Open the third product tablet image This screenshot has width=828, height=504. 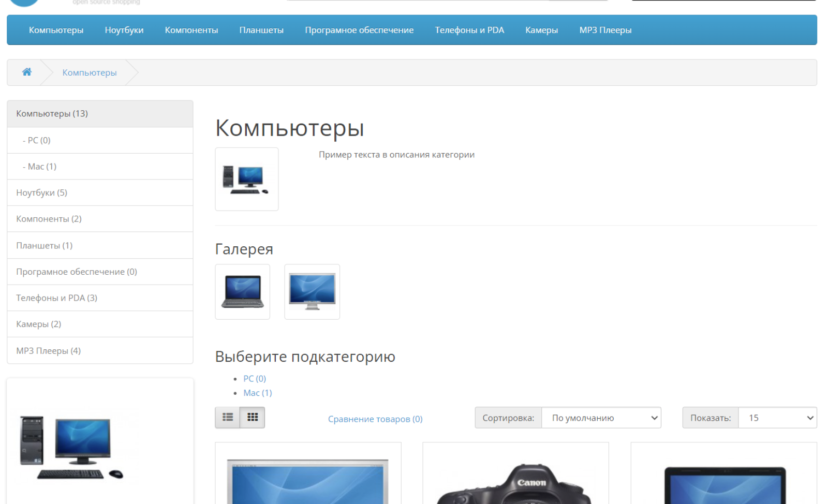(x=725, y=485)
